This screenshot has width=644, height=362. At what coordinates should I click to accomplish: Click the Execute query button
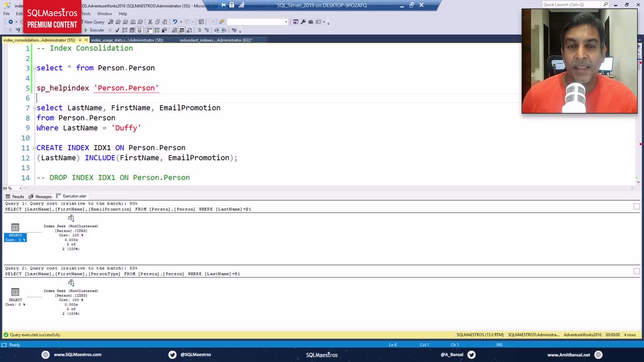pyautogui.click(x=94, y=30)
